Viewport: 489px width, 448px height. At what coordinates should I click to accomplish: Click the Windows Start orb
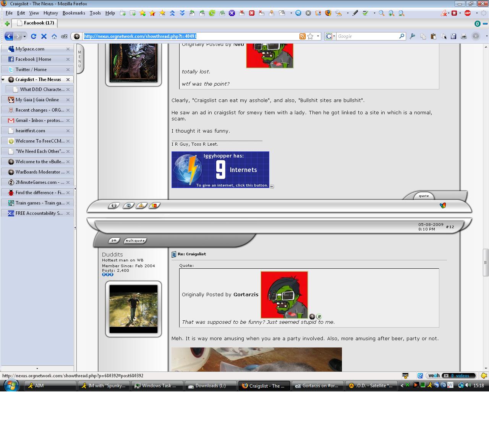(11, 385)
